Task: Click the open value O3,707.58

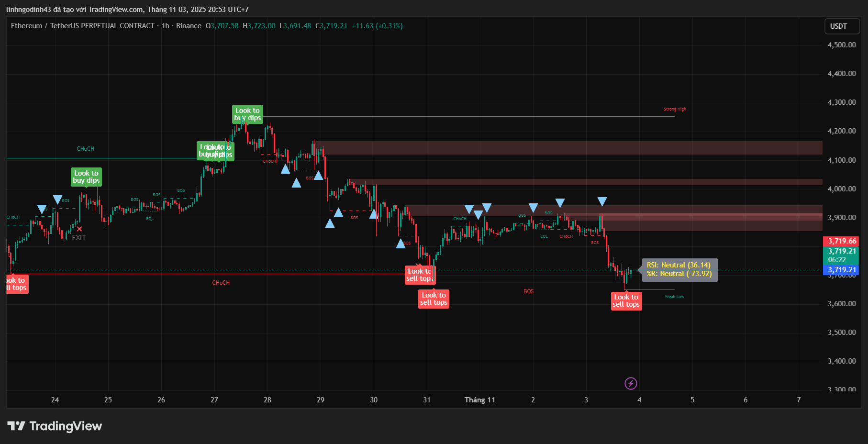Action: click(x=222, y=26)
